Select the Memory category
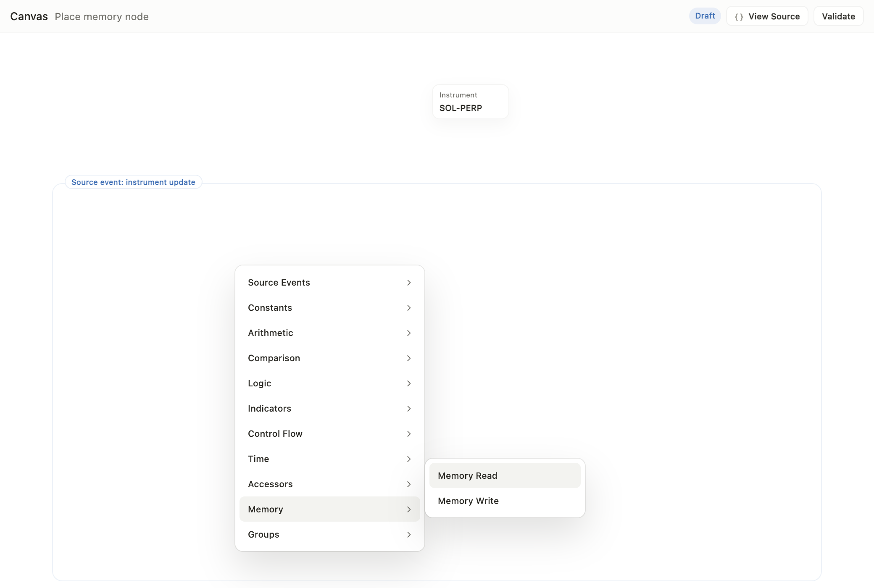This screenshot has width=874, height=588. coord(329,509)
